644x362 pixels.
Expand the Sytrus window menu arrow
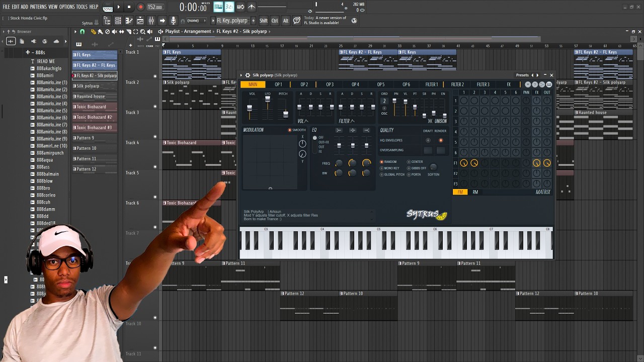(x=241, y=75)
